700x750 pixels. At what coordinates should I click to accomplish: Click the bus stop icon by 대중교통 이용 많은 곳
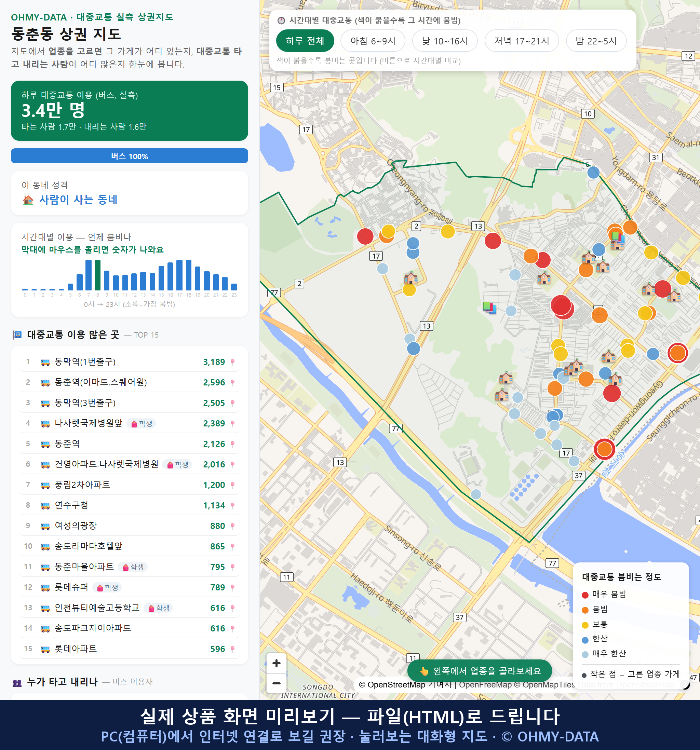pyautogui.click(x=17, y=335)
